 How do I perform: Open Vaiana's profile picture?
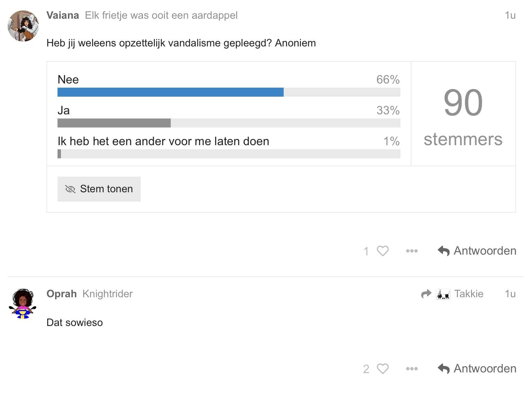[23, 26]
